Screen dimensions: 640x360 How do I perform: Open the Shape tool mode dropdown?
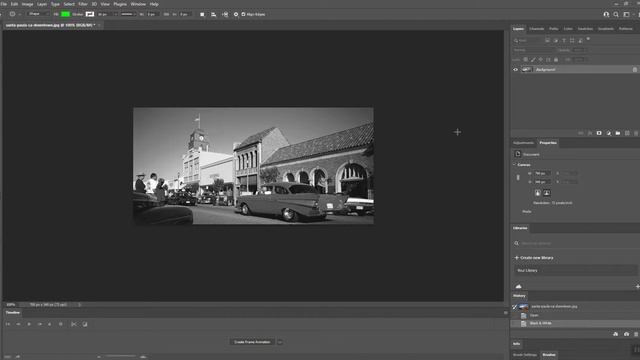tap(37, 14)
